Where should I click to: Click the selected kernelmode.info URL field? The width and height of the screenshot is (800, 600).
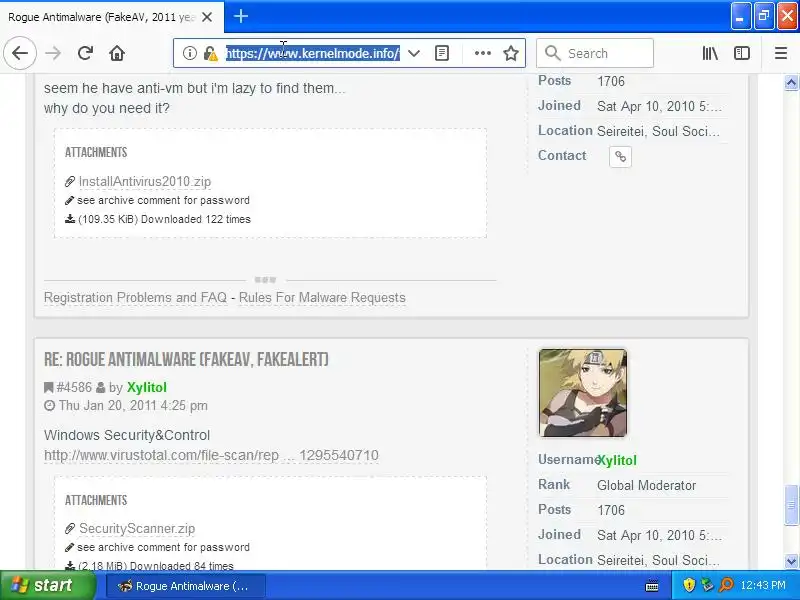point(313,53)
